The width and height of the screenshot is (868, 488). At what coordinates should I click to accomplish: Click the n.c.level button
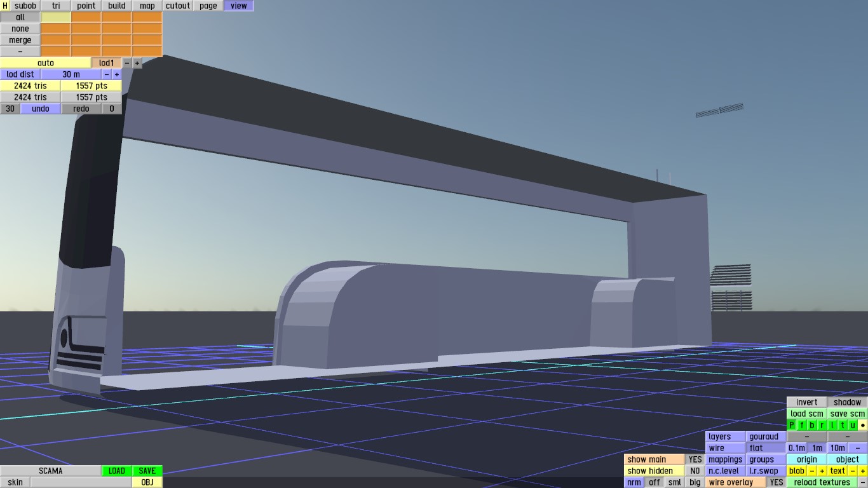click(726, 471)
